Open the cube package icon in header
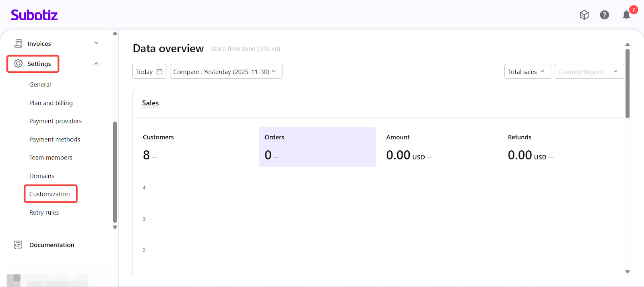644x287 pixels. (x=584, y=15)
